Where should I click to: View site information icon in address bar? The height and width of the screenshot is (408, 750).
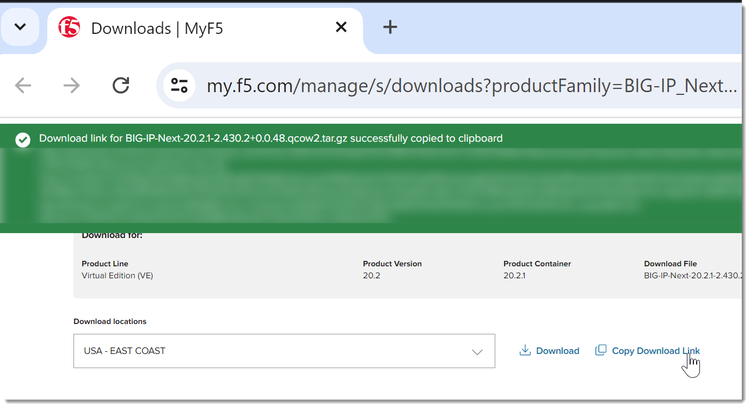180,85
